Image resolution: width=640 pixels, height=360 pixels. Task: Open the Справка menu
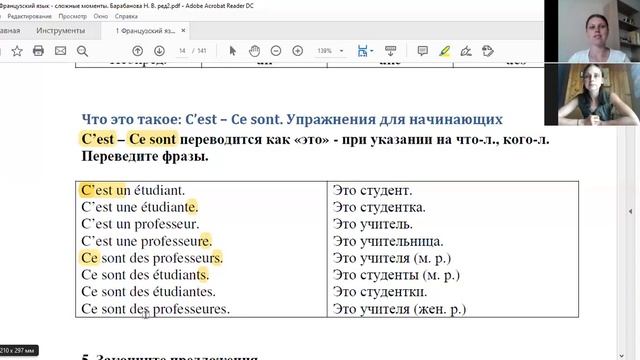click(126, 16)
